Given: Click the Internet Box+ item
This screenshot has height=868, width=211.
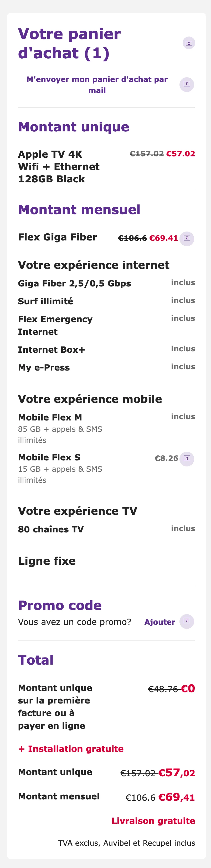Looking at the screenshot, I should coord(52,350).
